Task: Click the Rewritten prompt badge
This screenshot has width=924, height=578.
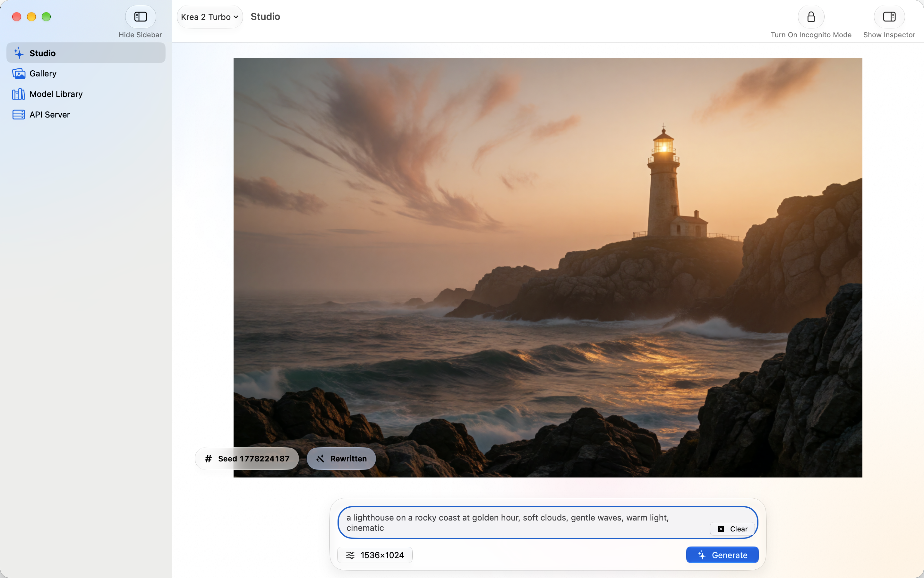Action: 341,459
